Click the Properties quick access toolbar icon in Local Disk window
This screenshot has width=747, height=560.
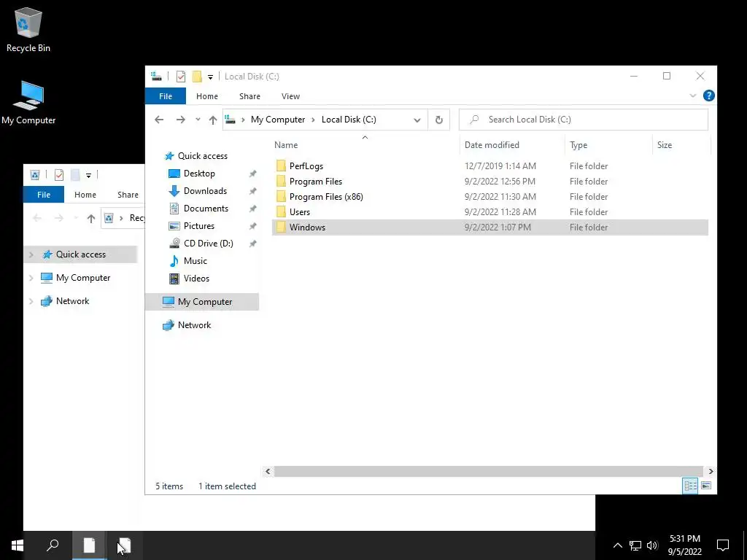[x=181, y=76]
